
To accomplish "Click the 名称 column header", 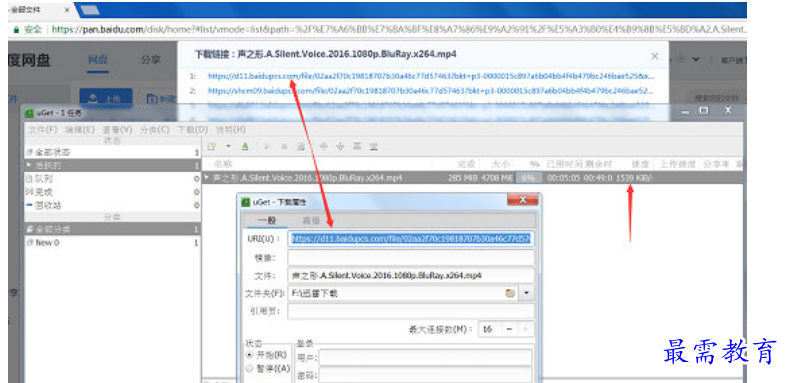I will 223,164.
